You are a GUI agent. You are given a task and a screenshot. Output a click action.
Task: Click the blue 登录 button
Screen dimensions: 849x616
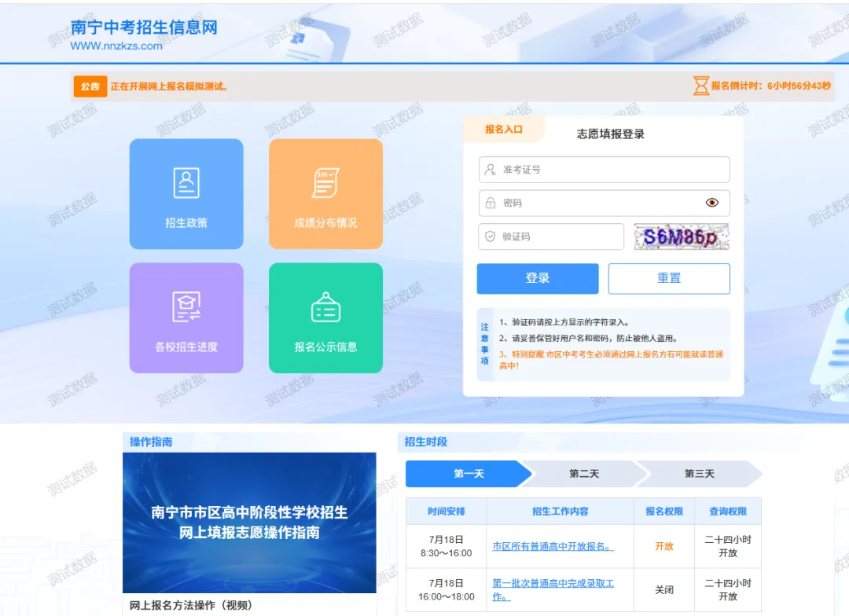(x=537, y=278)
